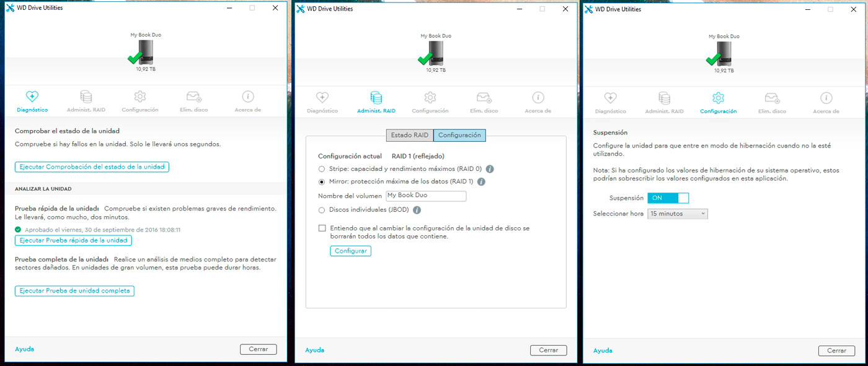Click 'Comprobar el estado de la unidad' heading
This screenshot has width=868, height=366.
coord(67,131)
